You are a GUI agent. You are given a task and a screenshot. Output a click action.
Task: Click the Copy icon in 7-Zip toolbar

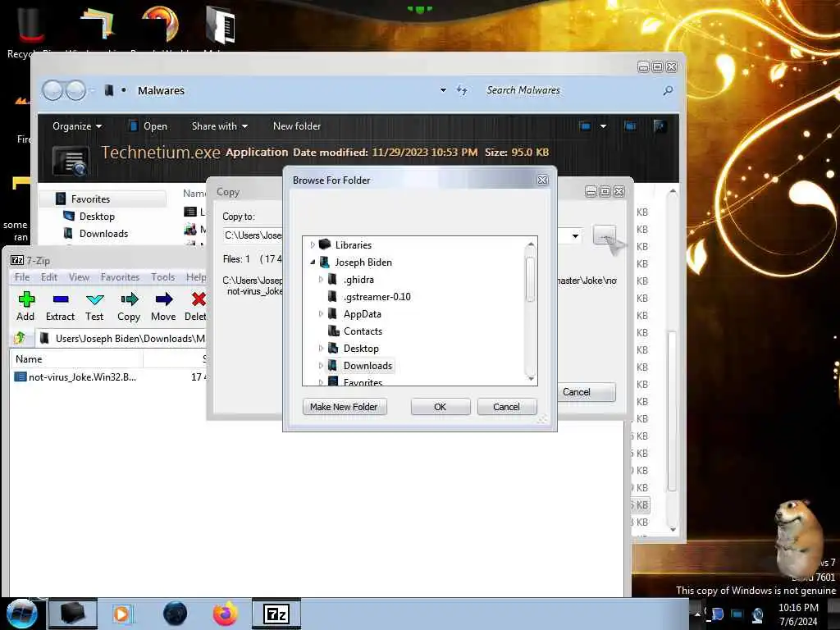click(129, 299)
